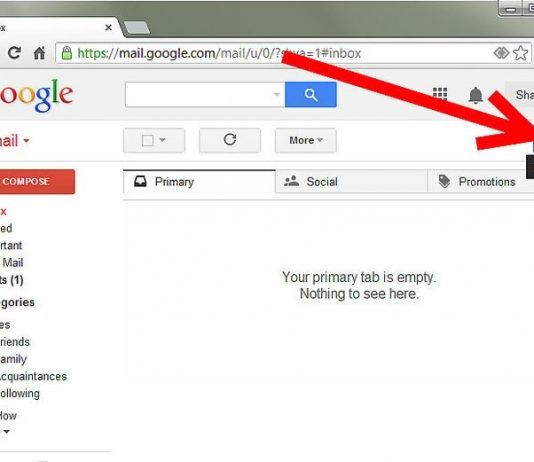This screenshot has height=462, width=534.
Task: Reload the page with browser refresh icon
Action: [x=14, y=53]
